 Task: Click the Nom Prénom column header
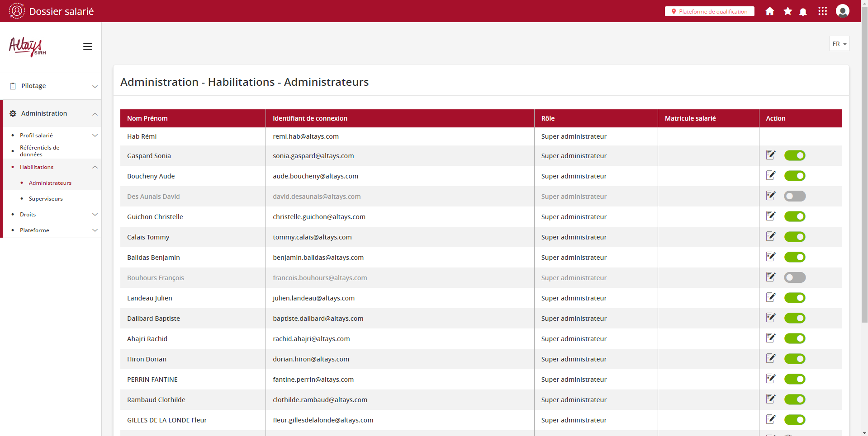pyautogui.click(x=147, y=118)
